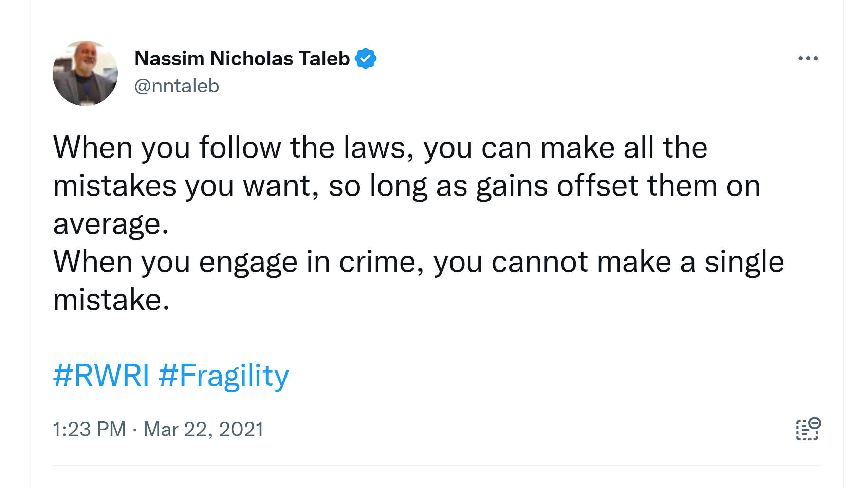Click the phrase "gains offset them on"
The image size is (868, 488).
pos(618,186)
